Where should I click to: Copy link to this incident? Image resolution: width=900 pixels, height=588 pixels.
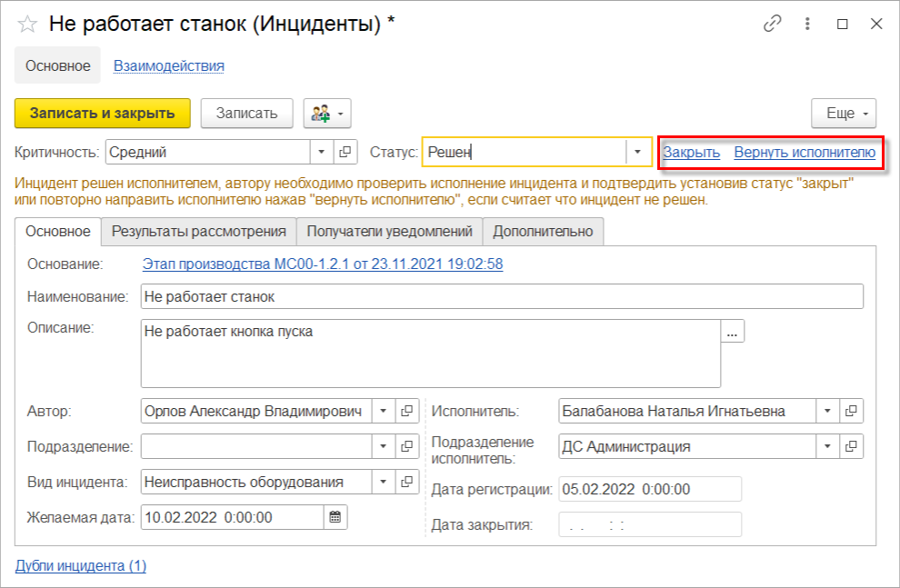pos(773,25)
